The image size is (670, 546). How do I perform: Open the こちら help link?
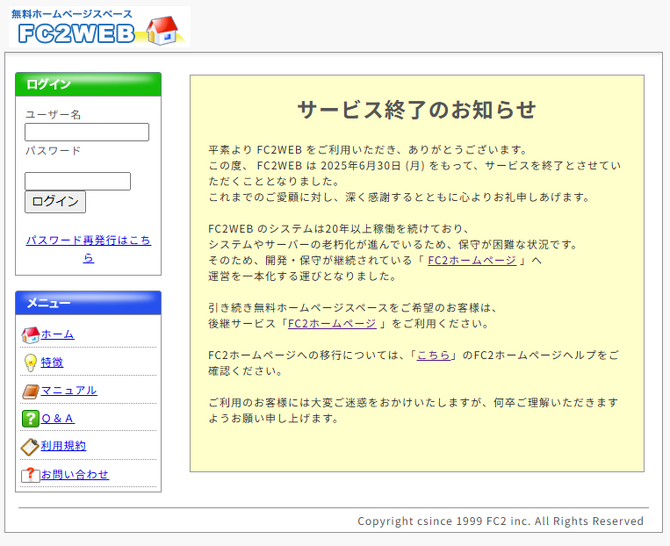click(433, 355)
